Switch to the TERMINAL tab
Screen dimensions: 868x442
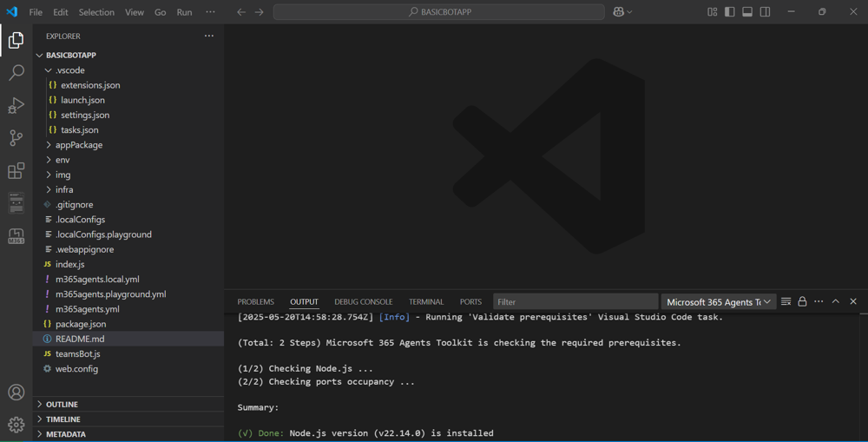pos(426,302)
